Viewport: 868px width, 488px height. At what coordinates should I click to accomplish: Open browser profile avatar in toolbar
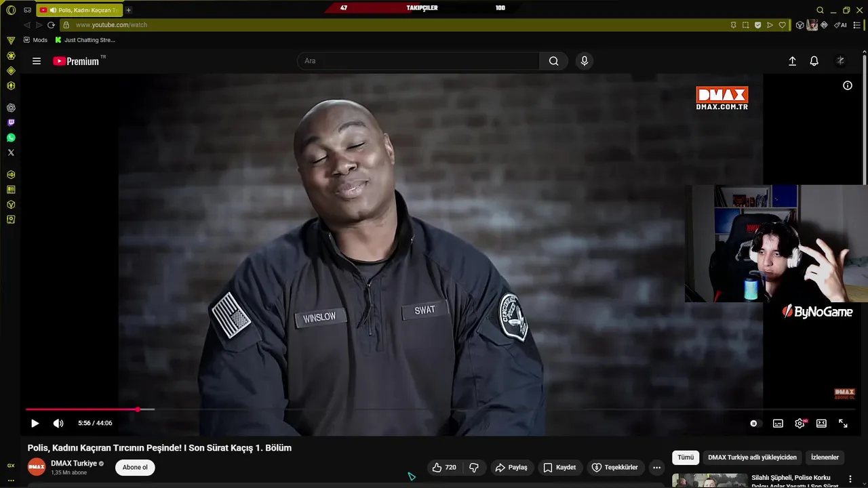click(812, 25)
